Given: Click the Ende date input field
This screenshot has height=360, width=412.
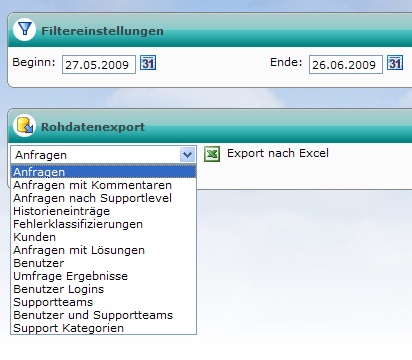Looking at the screenshot, I should pyautogui.click(x=346, y=64).
